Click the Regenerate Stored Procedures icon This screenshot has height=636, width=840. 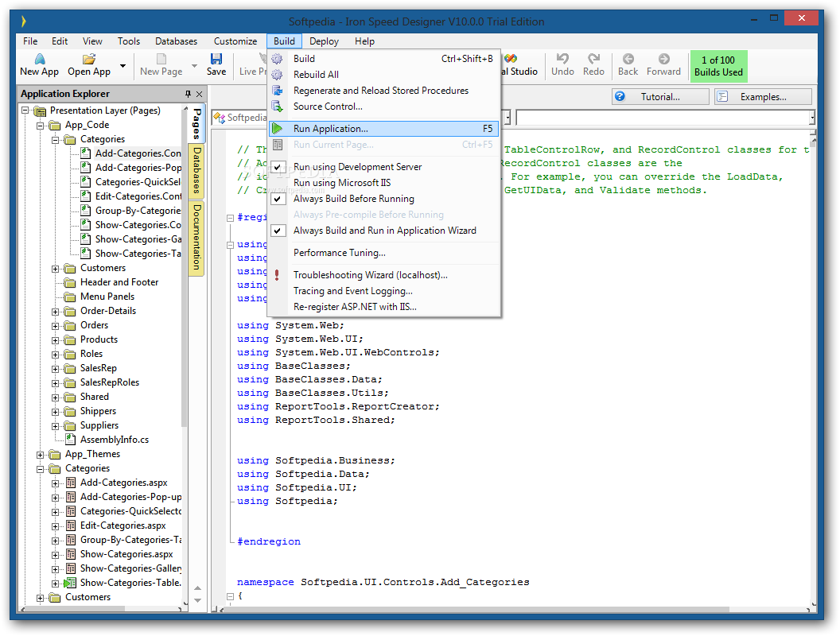(x=277, y=91)
